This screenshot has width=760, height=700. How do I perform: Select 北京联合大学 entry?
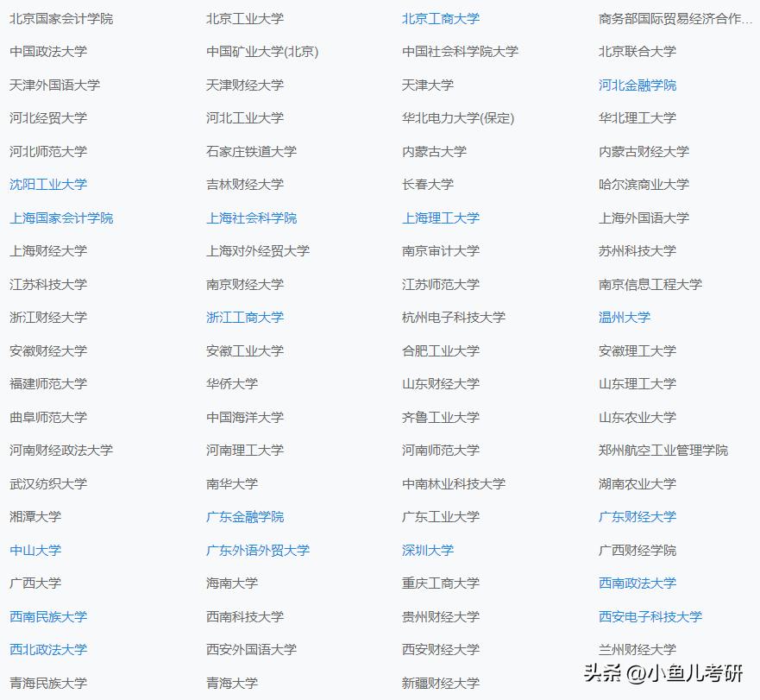638,52
